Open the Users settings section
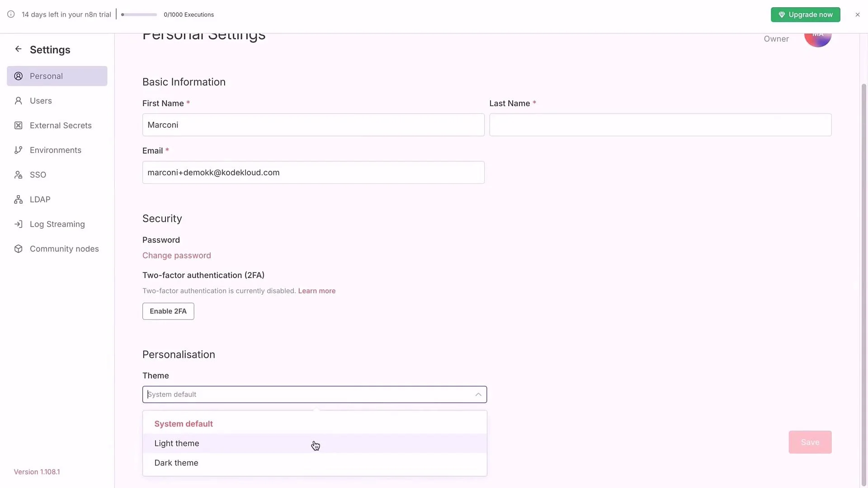The height and width of the screenshot is (488, 868). [57, 101]
